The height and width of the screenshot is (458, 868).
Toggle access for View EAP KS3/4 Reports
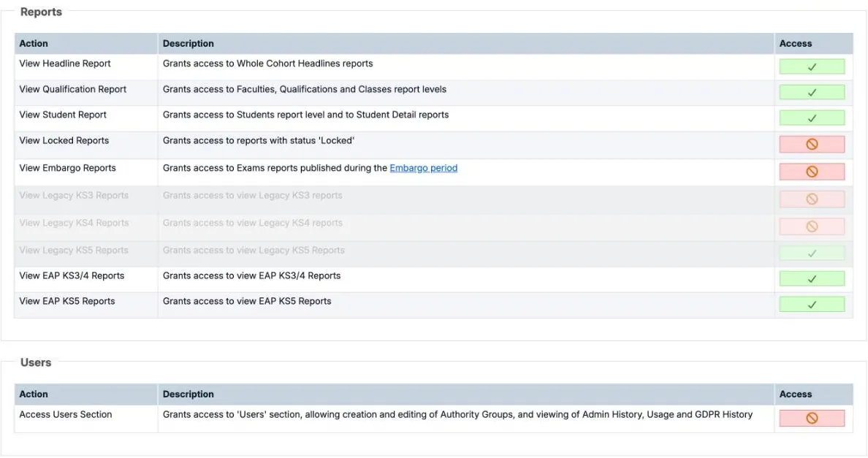812,279
